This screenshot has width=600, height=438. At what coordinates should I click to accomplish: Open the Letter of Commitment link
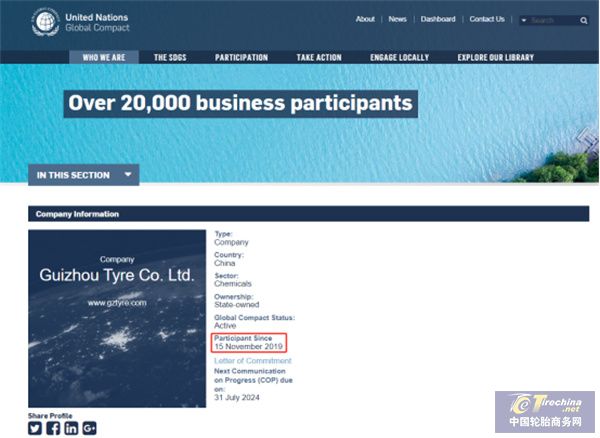point(253,361)
